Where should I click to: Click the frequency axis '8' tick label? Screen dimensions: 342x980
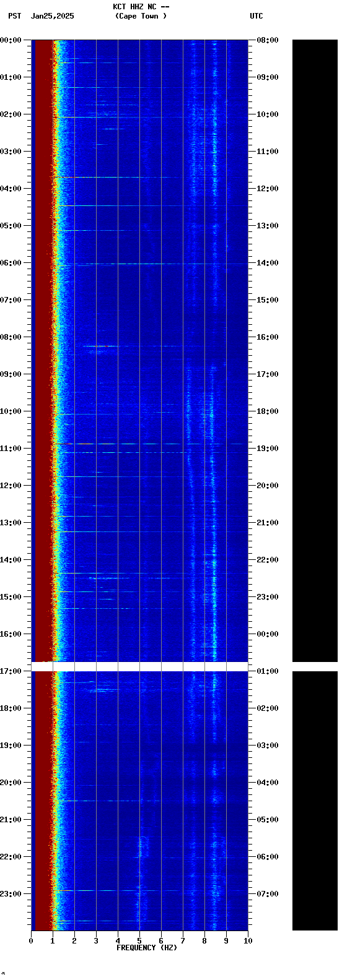point(204,941)
